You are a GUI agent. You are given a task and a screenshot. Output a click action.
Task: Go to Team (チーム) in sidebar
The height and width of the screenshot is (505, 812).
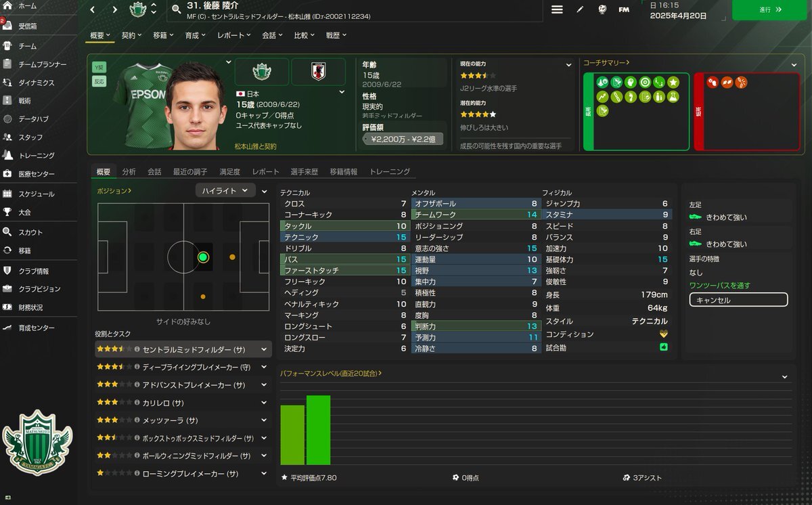coord(27,46)
